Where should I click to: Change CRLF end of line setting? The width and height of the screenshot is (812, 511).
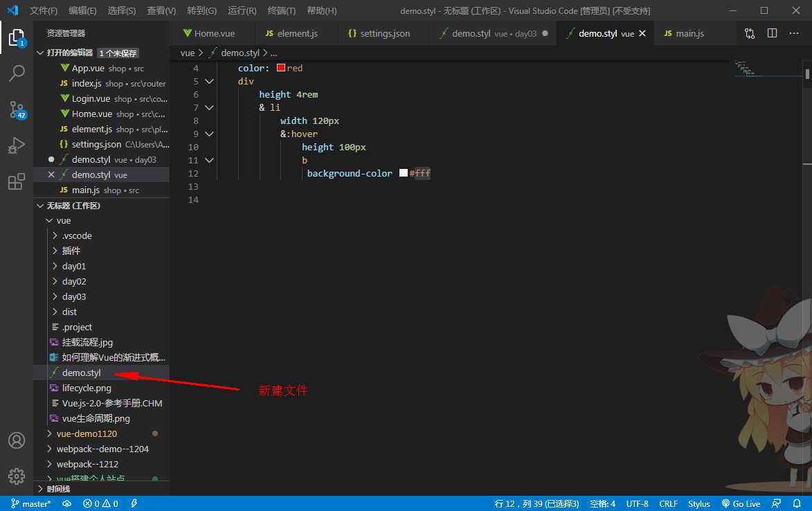point(668,504)
